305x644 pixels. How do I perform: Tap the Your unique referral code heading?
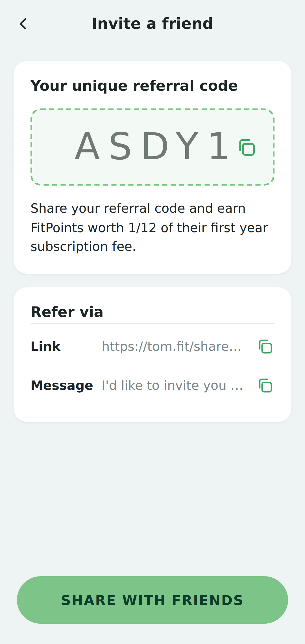[134, 86]
